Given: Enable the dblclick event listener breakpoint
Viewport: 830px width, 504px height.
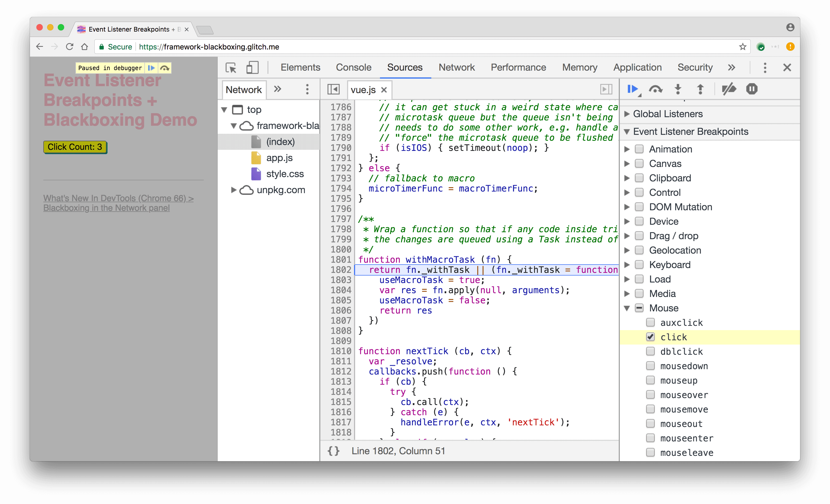Looking at the screenshot, I should 650,350.
